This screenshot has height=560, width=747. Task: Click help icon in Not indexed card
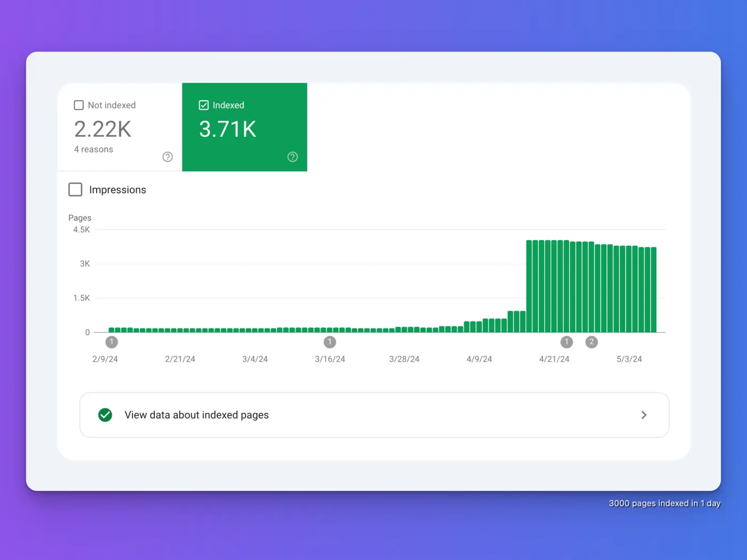pos(168,157)
